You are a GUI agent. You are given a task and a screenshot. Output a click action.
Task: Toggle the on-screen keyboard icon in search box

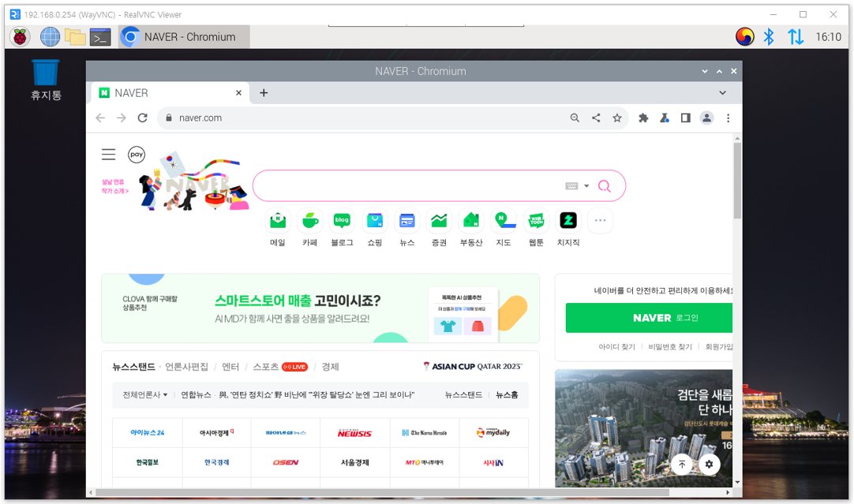click(x=571, y=186)
